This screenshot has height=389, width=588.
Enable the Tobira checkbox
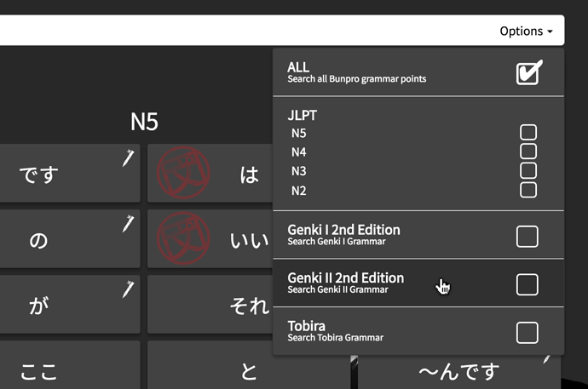pos(527,333)
